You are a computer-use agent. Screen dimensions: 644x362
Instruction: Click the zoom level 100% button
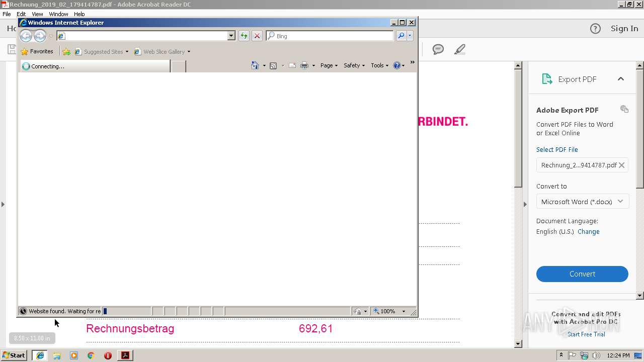tap(384, 311)
